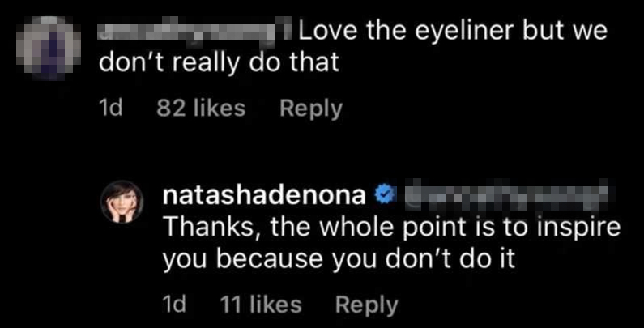
Task: Click the word "Love" in the top comment
Action: point(326,33)
